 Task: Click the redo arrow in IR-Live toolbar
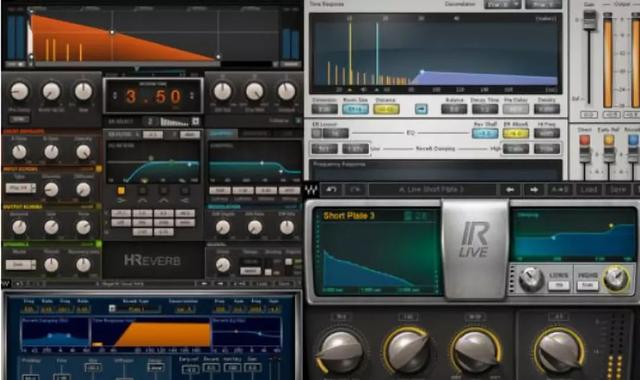tap(355, 189)
